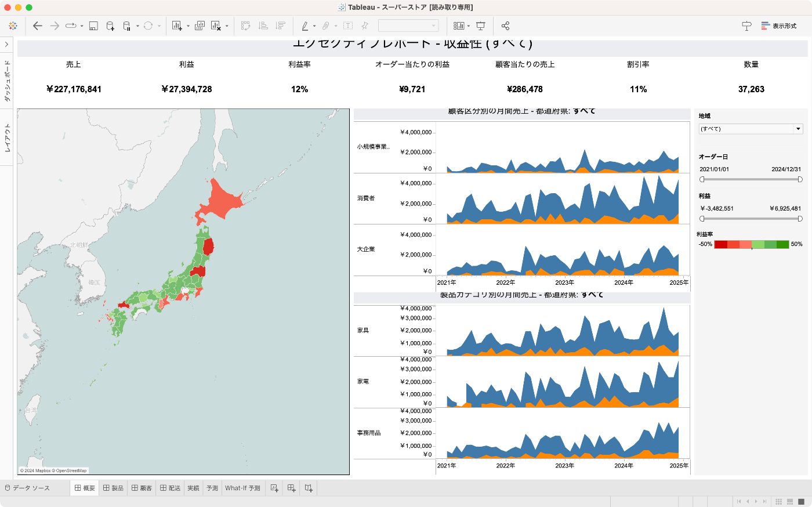The image size is (812, 507).
Task: Click the Swap rows and columns icon
Action: 245,26
